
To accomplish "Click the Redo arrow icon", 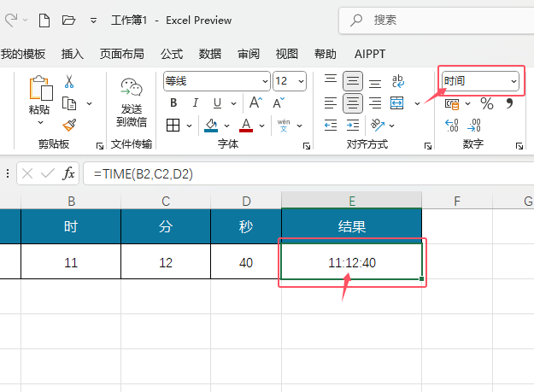I will [11, 20].
